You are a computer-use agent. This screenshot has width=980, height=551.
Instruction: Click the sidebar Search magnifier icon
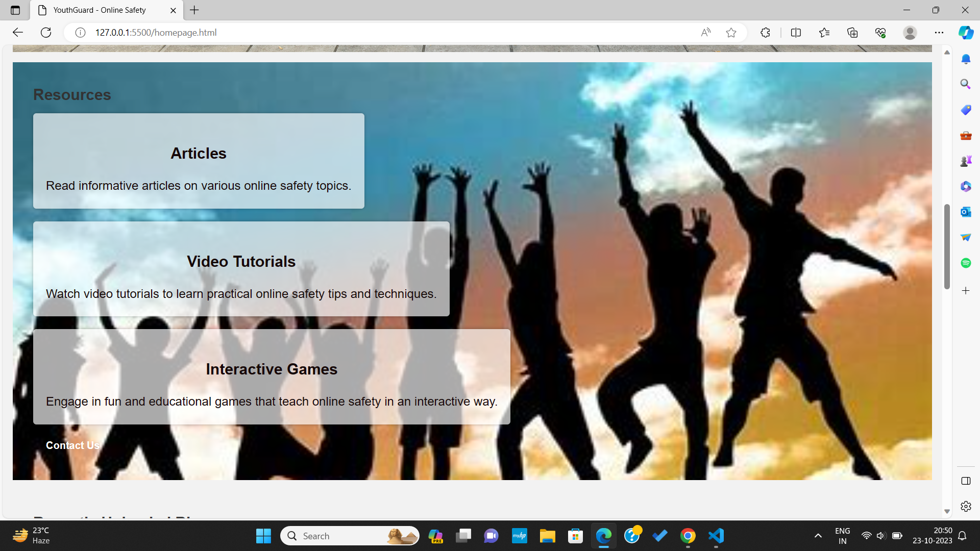click(966, 84)
